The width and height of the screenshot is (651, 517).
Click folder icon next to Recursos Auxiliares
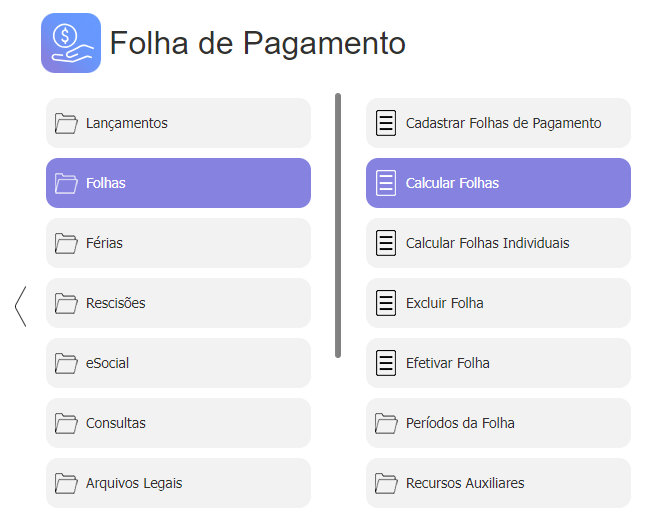pyautogui.click(x=386, y=483)
